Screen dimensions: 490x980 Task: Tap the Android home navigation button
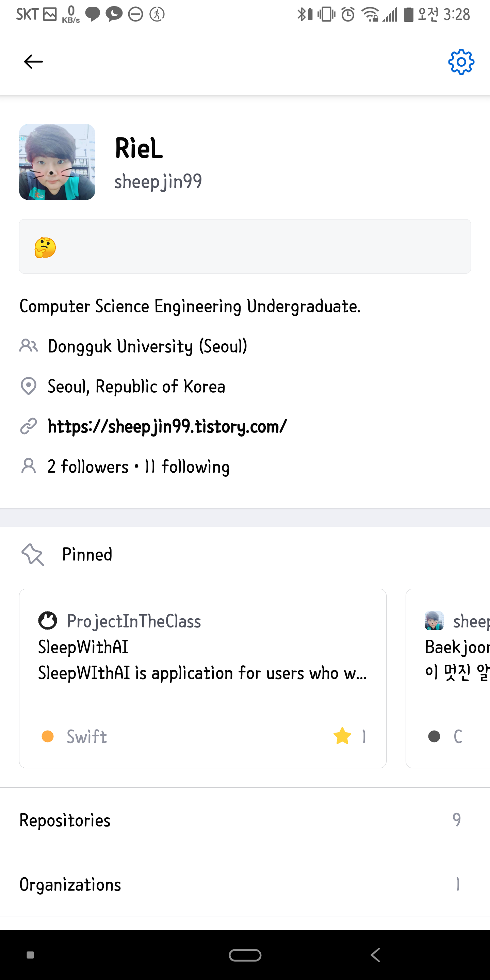245,955
